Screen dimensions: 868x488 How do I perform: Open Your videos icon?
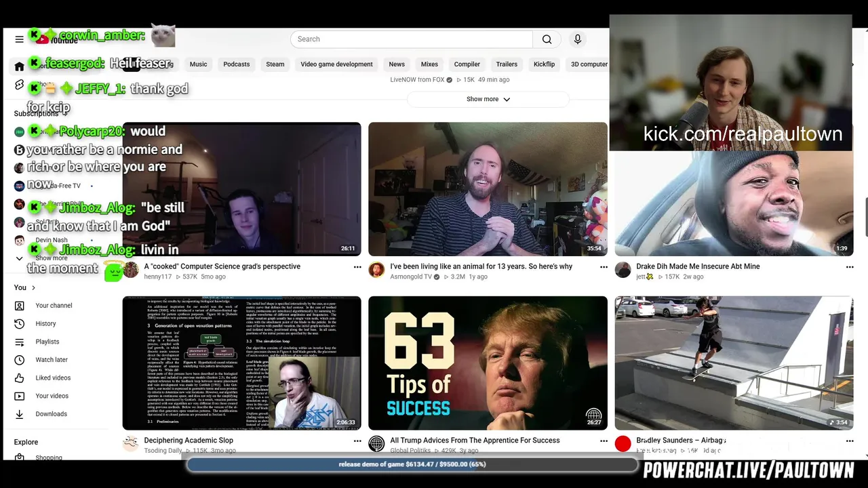19,396
